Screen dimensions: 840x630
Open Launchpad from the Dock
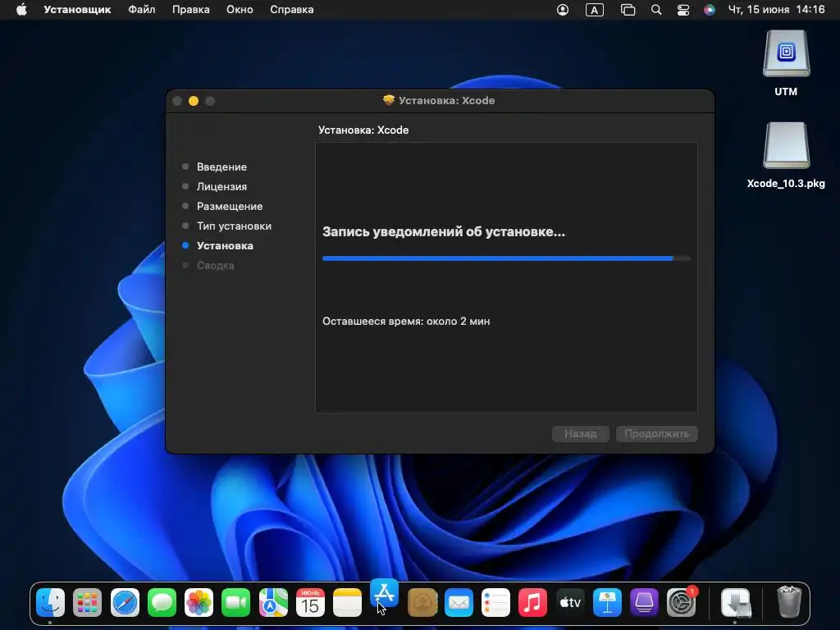tap(87, 603)
